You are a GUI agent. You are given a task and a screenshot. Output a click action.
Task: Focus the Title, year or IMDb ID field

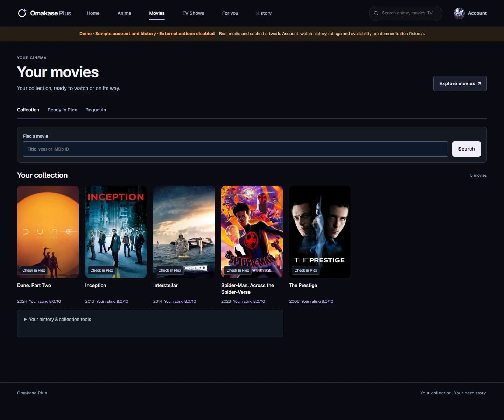(x=235, y=149)
